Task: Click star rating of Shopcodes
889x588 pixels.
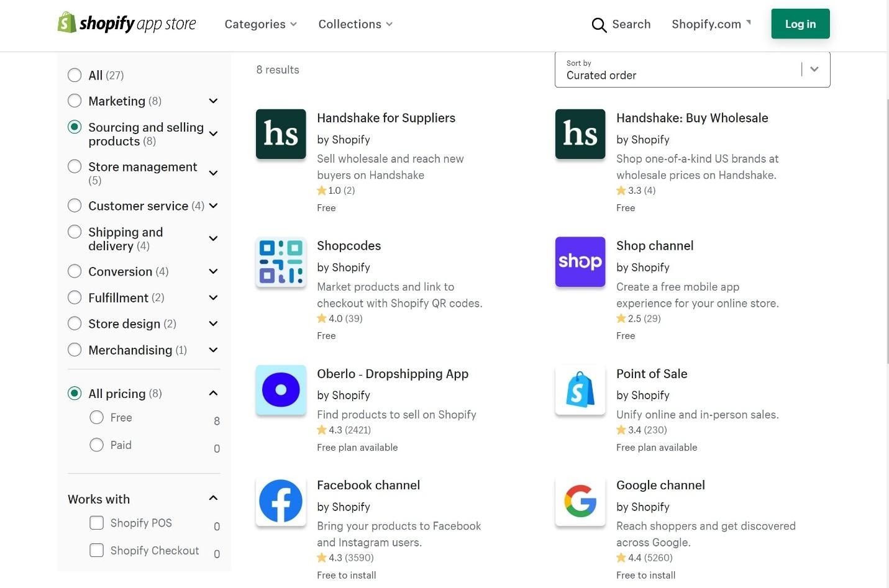Action: pos(340,319)
